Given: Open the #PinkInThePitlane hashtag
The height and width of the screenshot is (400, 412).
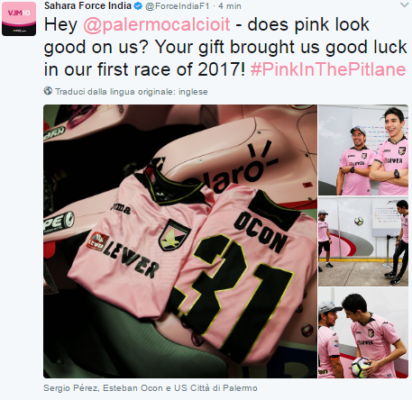Looking at the screenshot, I should [328, 69].
